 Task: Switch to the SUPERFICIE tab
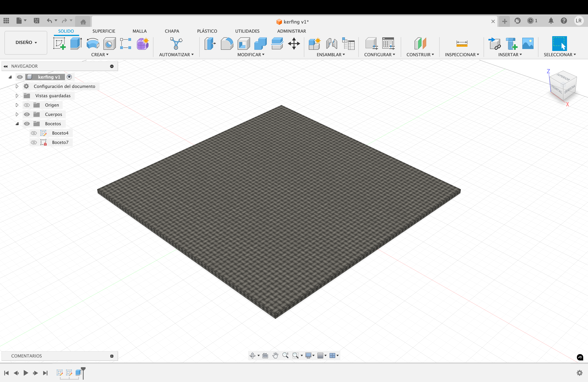(x=103, y=31)
